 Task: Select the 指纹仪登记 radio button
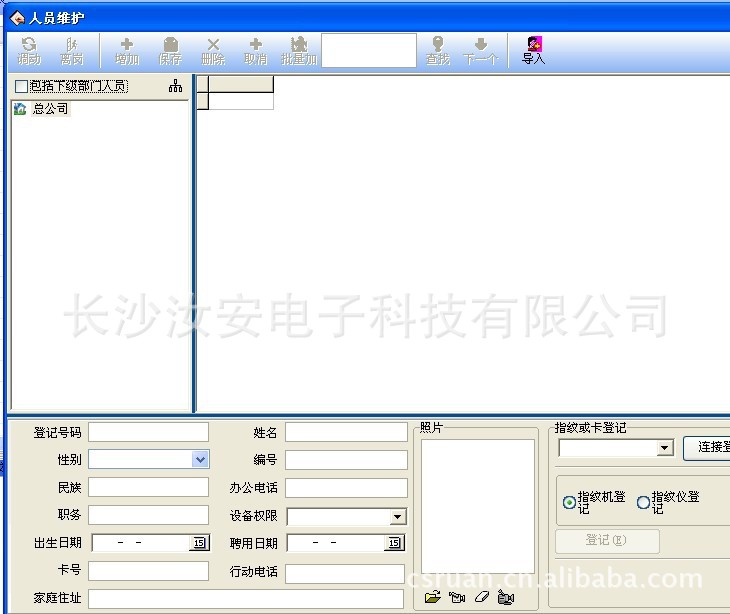[643, 503]
